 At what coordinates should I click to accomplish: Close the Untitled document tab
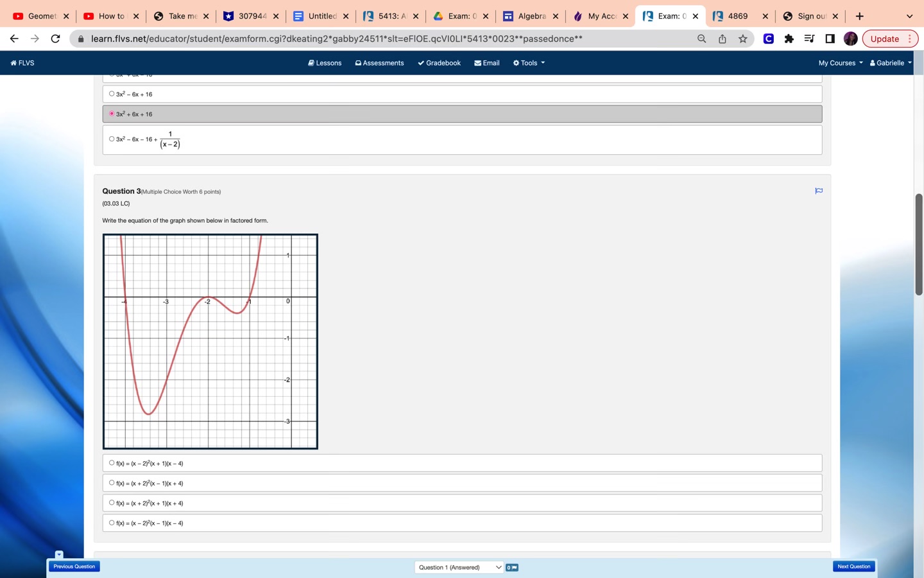point(346,16)
